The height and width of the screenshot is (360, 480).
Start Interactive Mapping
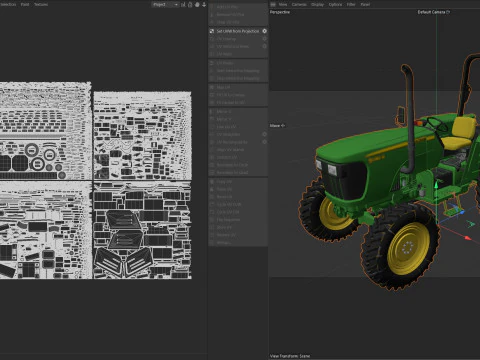[x=238, y=71]
